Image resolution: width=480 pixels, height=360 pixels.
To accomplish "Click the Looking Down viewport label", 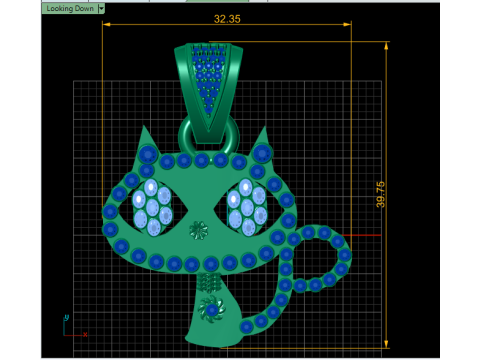I will (x=70, y=9).
